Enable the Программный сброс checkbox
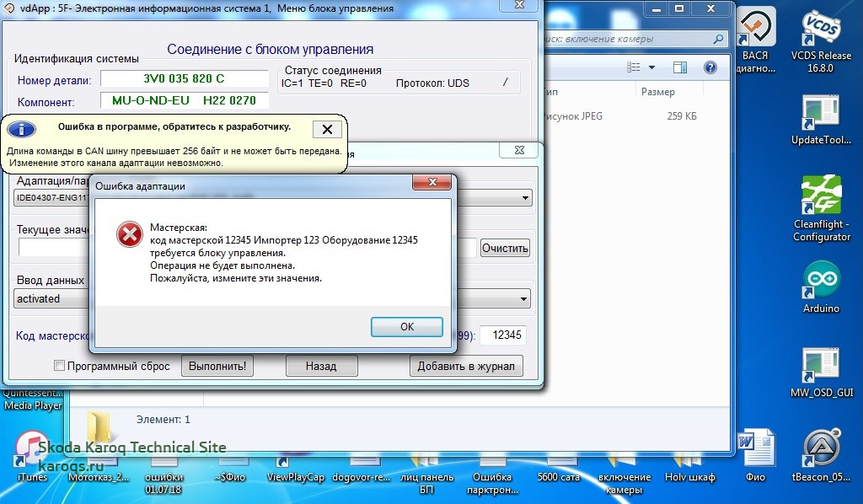This screenshot has height=504, width=863. [x=59, y=366]
